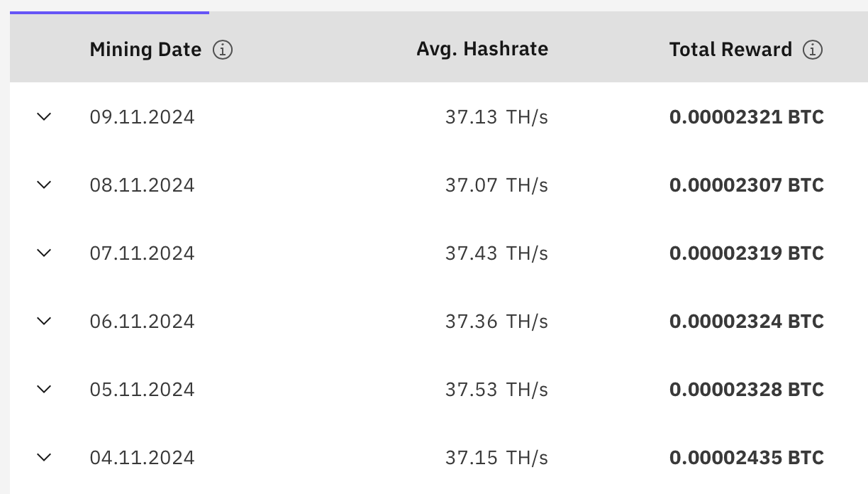Click the 0.00002435 BTC reward amount

[x=746, y=458]
